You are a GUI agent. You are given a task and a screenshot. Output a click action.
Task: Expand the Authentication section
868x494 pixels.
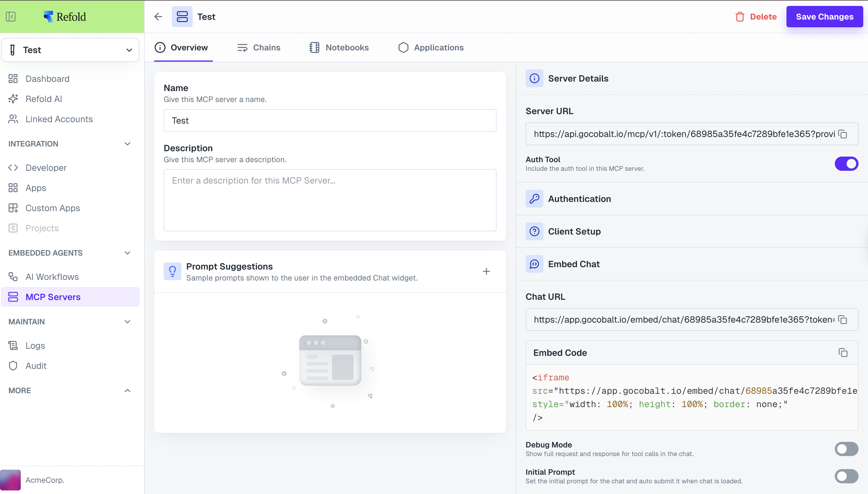click(x=579, y=199)
